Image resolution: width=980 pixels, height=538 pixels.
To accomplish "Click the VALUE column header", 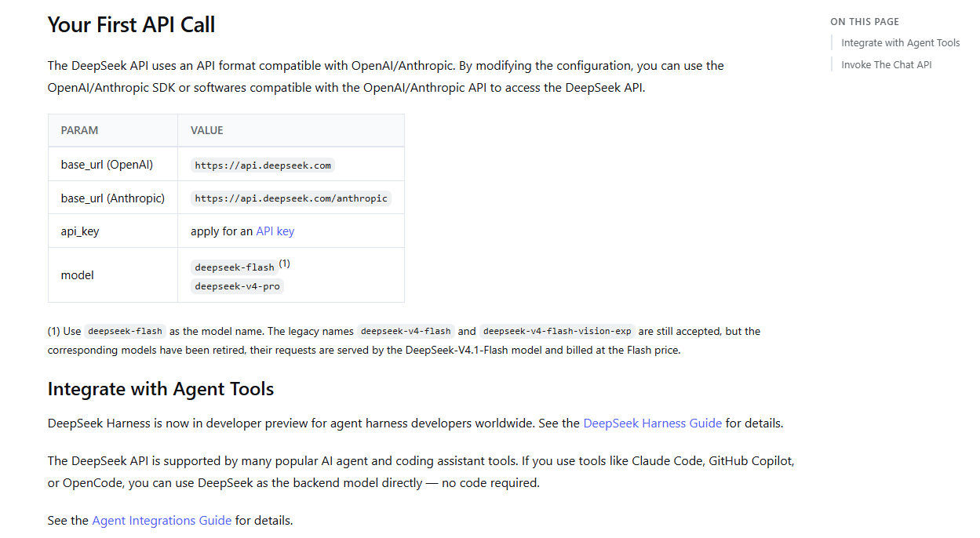I will [x=291, y=130].
